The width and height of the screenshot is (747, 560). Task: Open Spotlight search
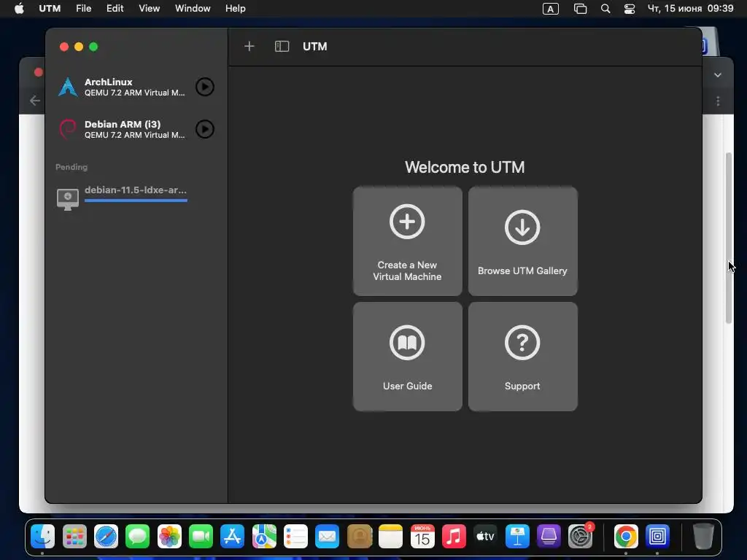click(x=605, y=9)
